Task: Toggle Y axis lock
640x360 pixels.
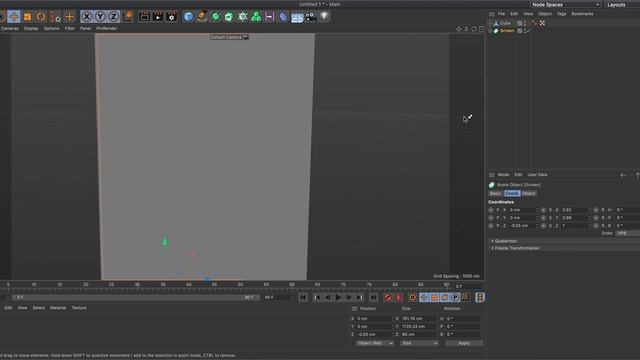Action: [x=100, y=17]
